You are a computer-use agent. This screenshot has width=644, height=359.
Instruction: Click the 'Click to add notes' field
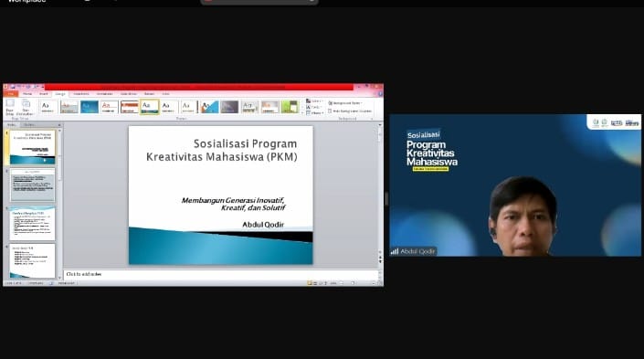[220, 274]
